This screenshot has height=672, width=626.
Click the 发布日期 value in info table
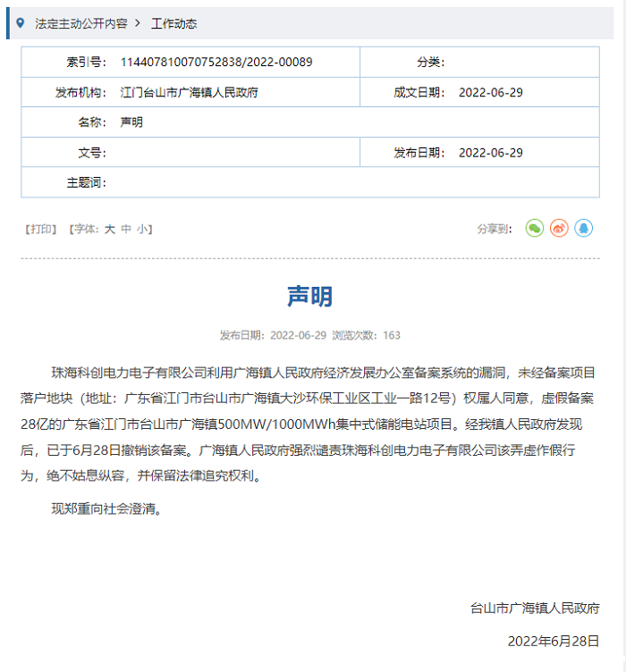(490, 153)
